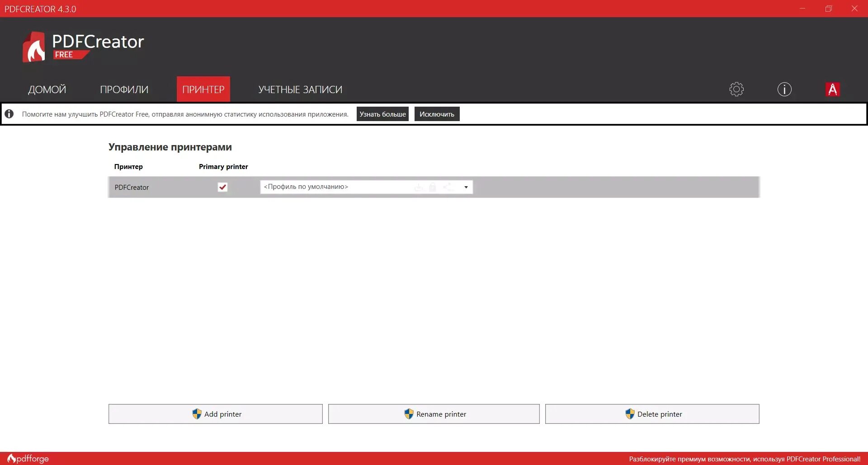Toggle the Primary printer checkbox for PDFCreator
The image size is (868, 465).
click(x=222, y=187)
